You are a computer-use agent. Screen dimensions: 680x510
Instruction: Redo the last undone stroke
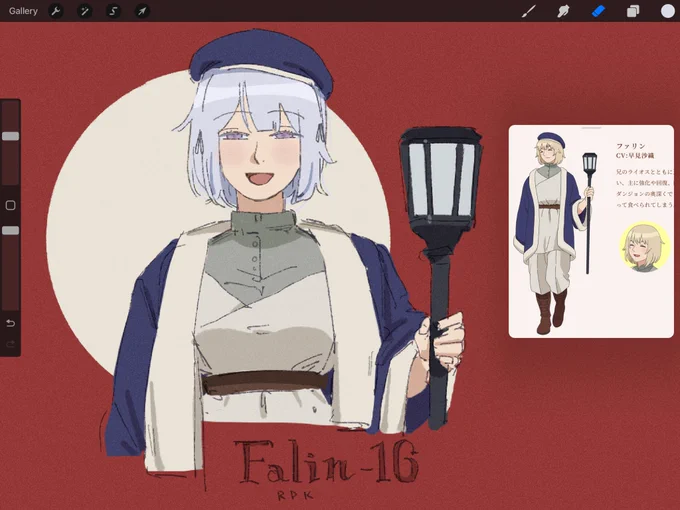coord(10,344)
